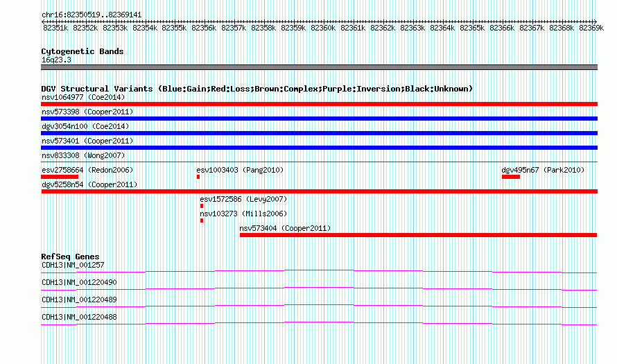Click the 82369k ruler tick label
The width and height of the screenshot is (617, 364).
(x=591, y=28)
